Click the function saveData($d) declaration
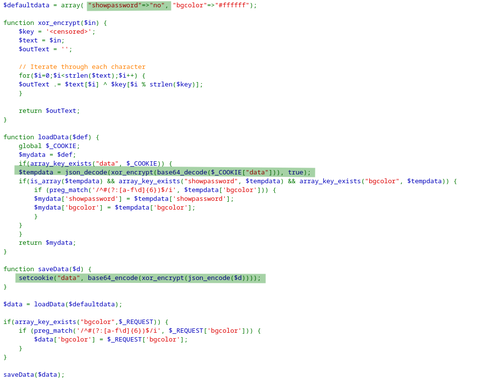500x387 pixels. tap(47, 269)
